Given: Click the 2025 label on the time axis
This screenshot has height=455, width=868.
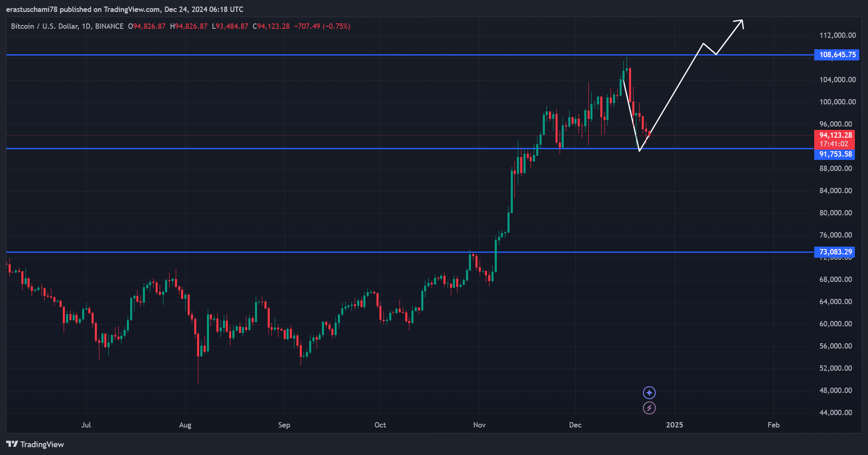Looking at the screenshot, I should (675, 425).
